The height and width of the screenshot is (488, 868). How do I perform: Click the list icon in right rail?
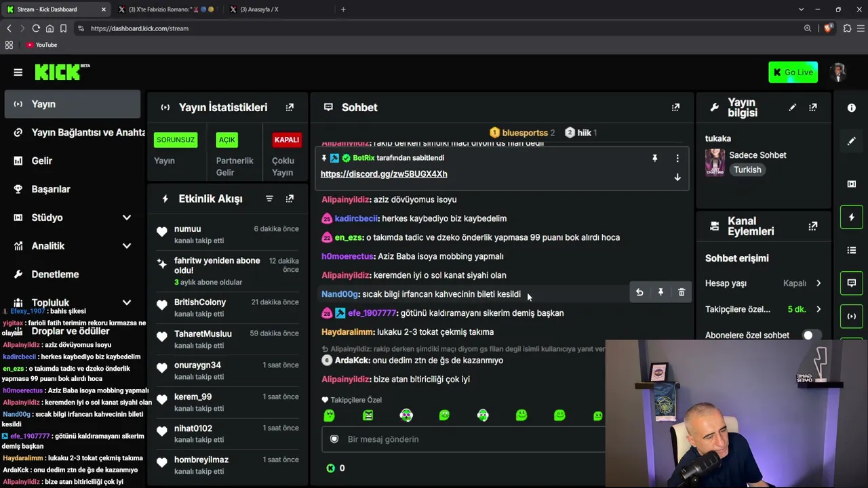852,250
